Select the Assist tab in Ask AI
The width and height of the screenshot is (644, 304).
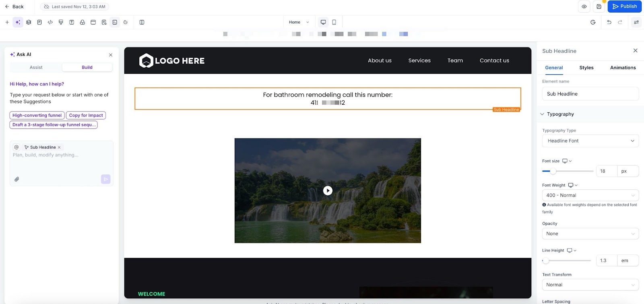pyautogui.click(x=36, y=67)
